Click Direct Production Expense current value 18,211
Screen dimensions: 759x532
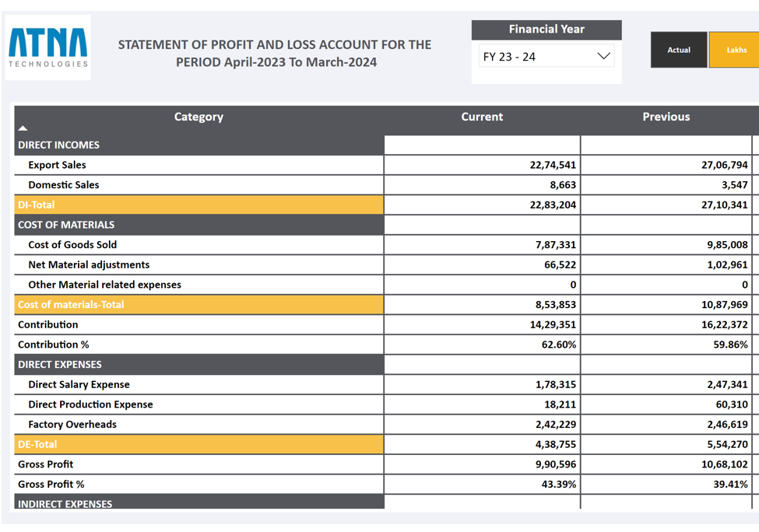point(560,404)
